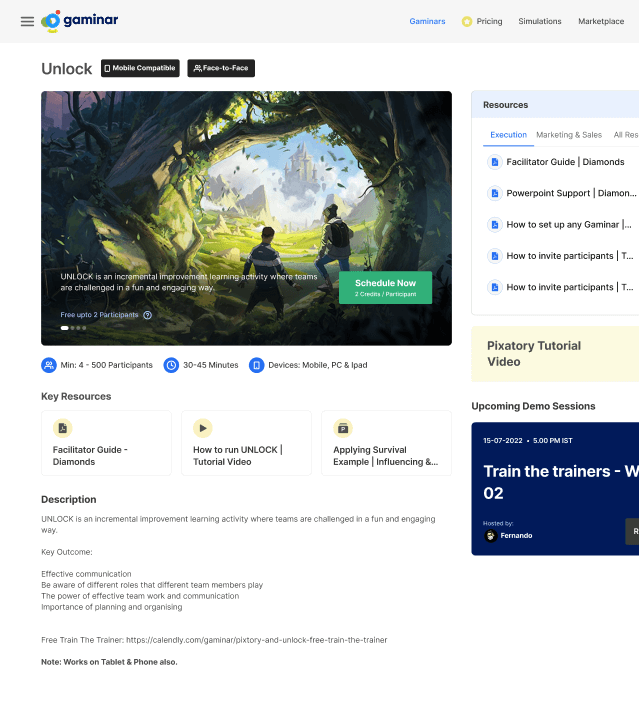This screenshot has width=639, height=712.
Task: Click the presentation icon on the Applying Survival card
Action: click(x=343, y=428)
